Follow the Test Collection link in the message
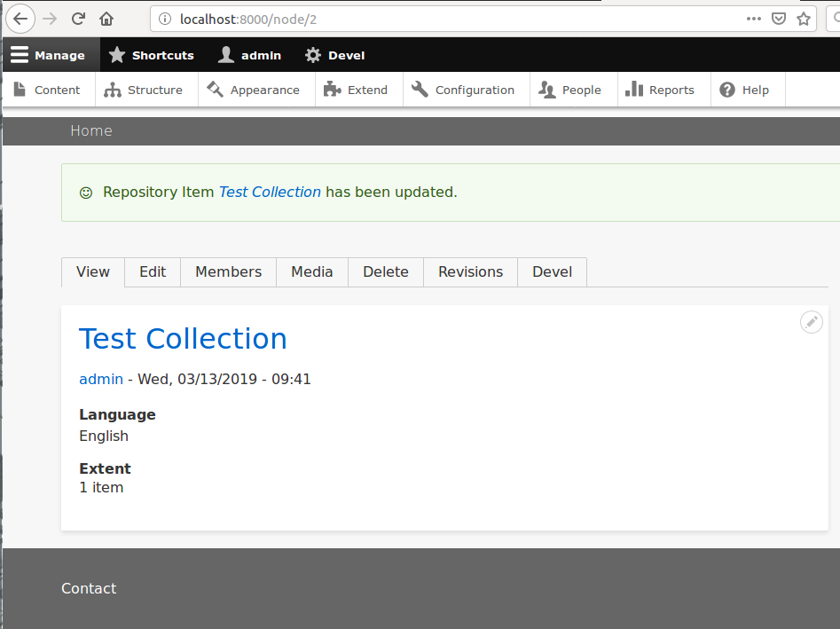This screenshot has height=629, width=840. pyautogui.click(x=270, y=192)
